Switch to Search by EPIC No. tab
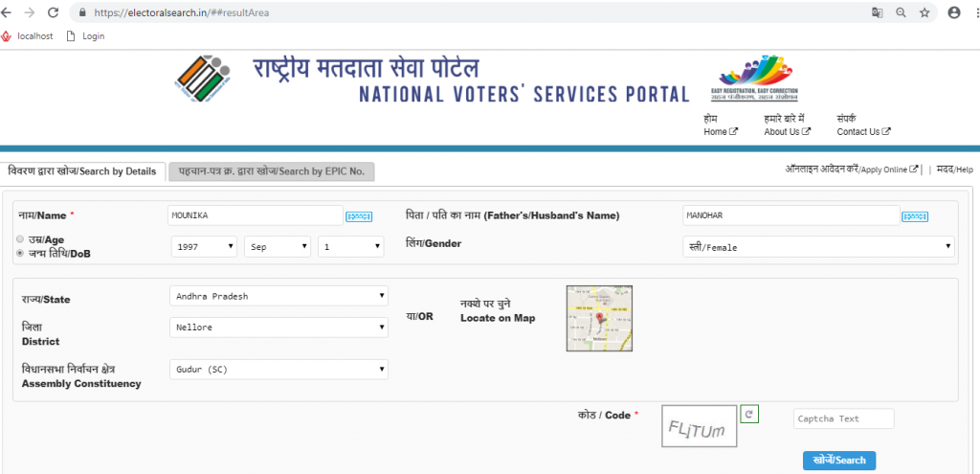 pos(271,171)
